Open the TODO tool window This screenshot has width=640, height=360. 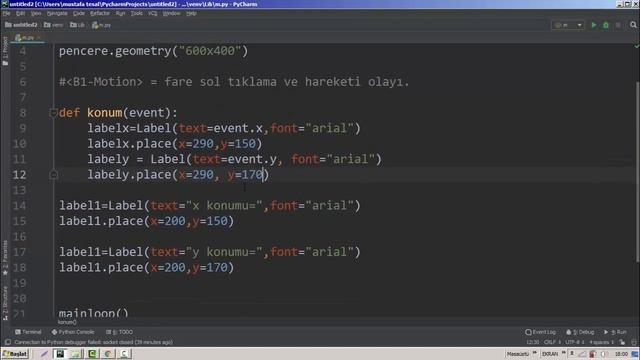(x=119, y=332)
